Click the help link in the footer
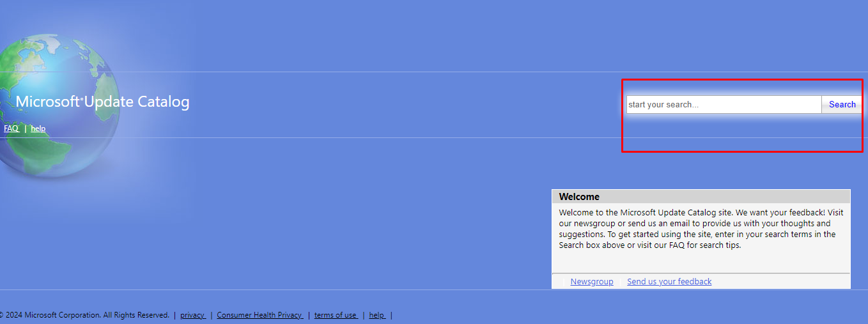The height and width of the screenshot is (324, 868). (x=376, y=315)
